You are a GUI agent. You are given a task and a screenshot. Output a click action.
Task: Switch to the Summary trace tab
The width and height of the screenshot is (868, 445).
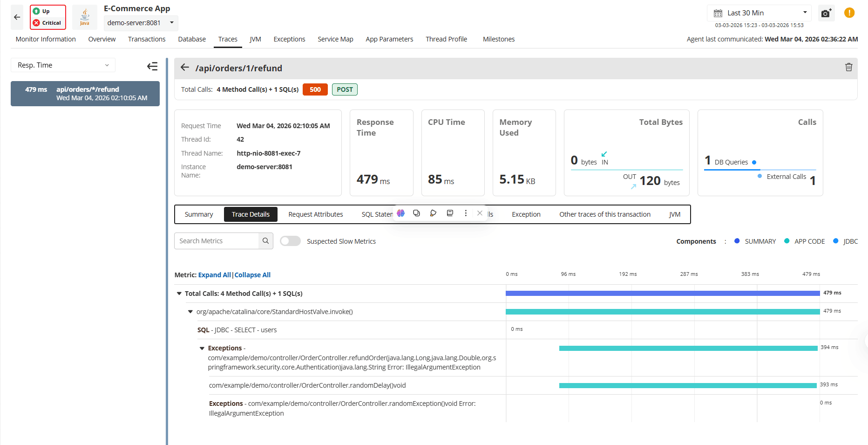click(199, 214)
